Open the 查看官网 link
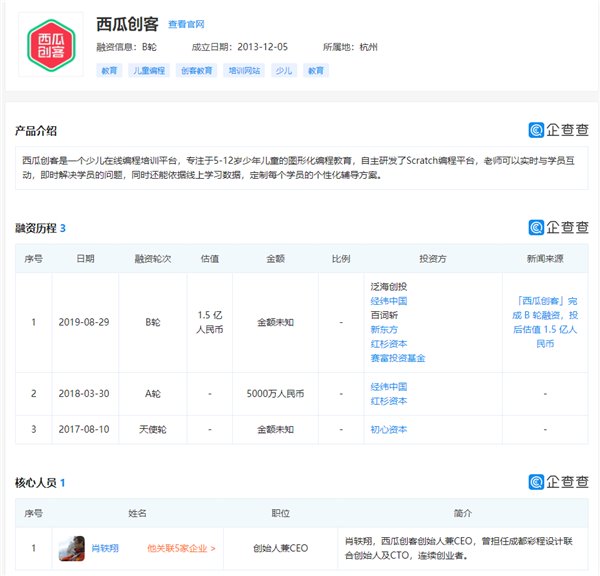600x576 pixels. [186, 24]
